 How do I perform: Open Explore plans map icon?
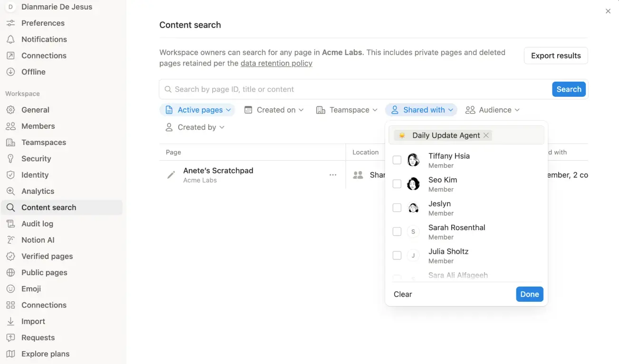tap(10, 354)
